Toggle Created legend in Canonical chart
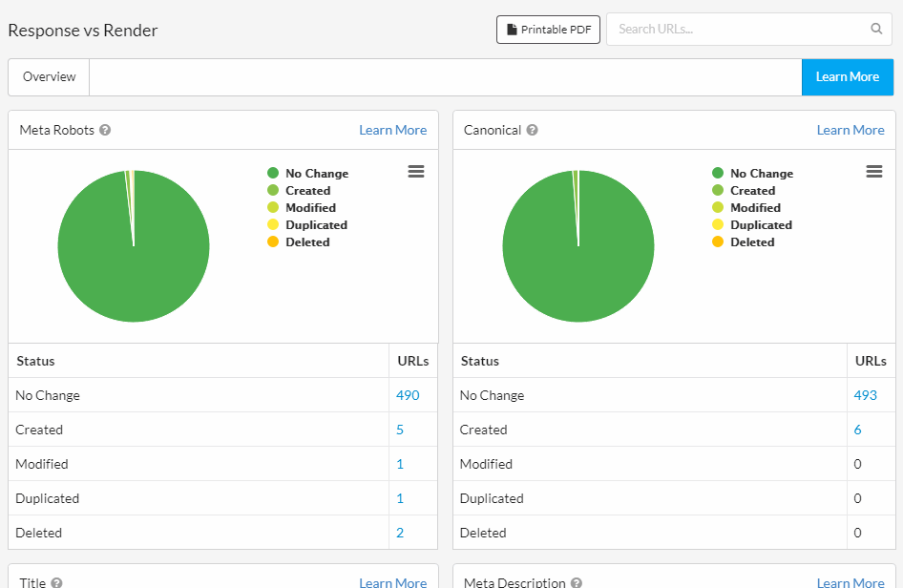Screen dimensions: 903x588 click(744, 191)
